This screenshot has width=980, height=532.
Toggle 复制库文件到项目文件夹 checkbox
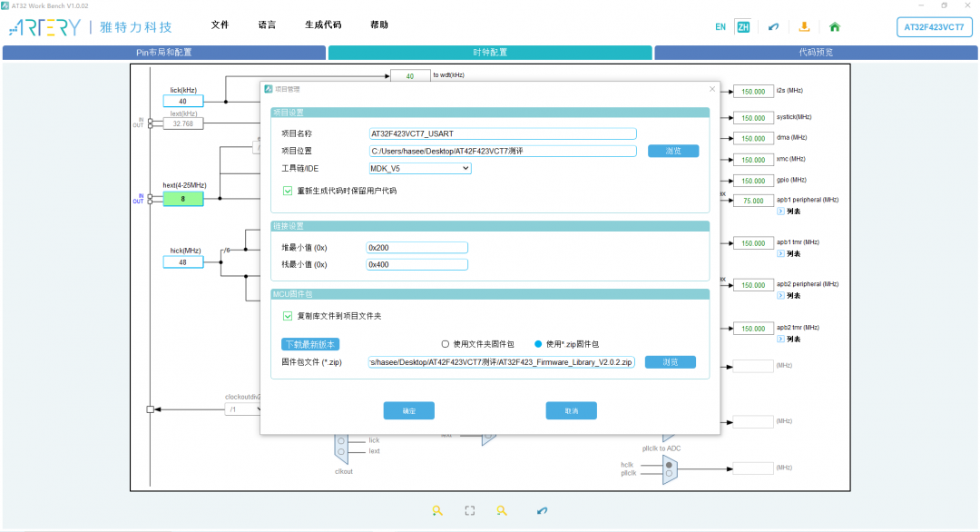pos(288,316)
